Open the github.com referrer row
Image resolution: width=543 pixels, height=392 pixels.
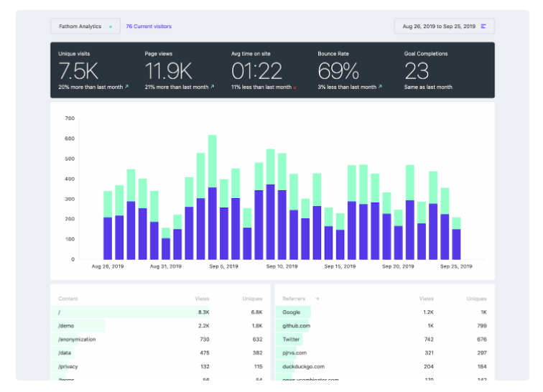pyautogui.click(x=384, y=325)
